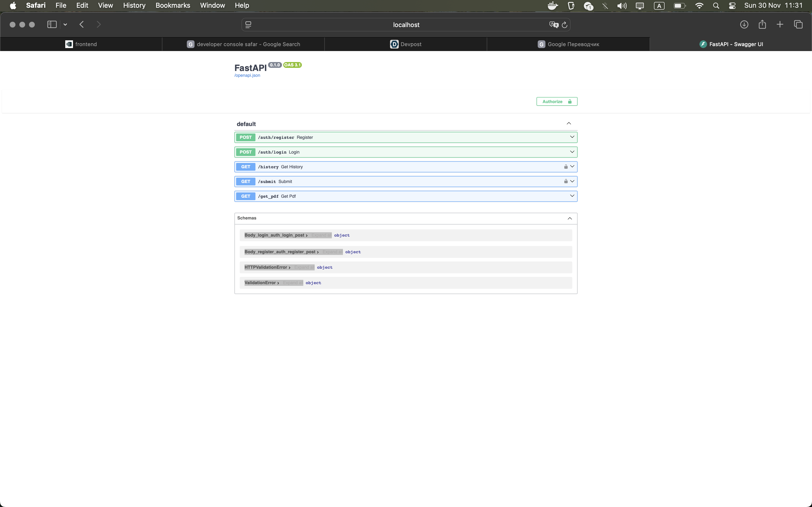Viewport: 812px width, 507px height.
Task: Show tab overview icon
Action: coord(798,24)
